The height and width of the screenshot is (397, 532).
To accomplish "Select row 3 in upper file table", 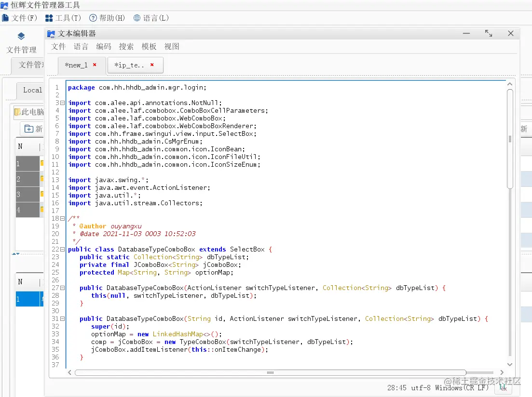I will click(x=27, y=195).
